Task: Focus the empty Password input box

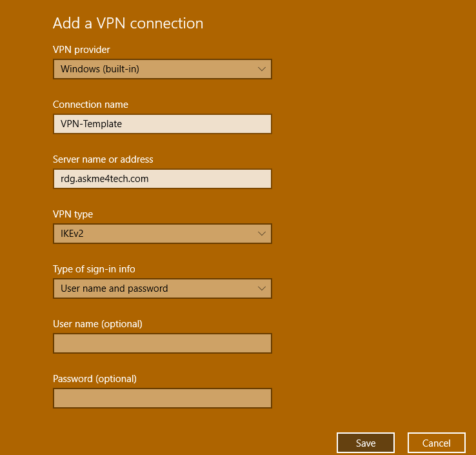Action: tap(162, 398)
